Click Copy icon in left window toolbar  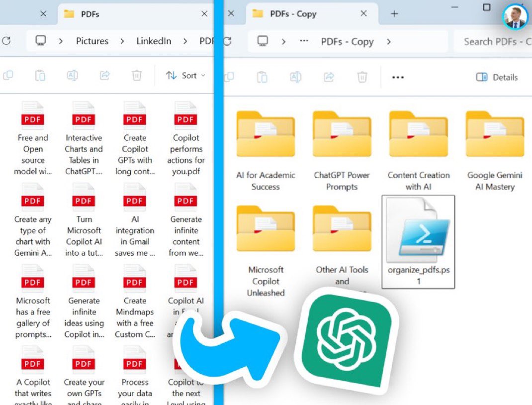tap(8, 75)
